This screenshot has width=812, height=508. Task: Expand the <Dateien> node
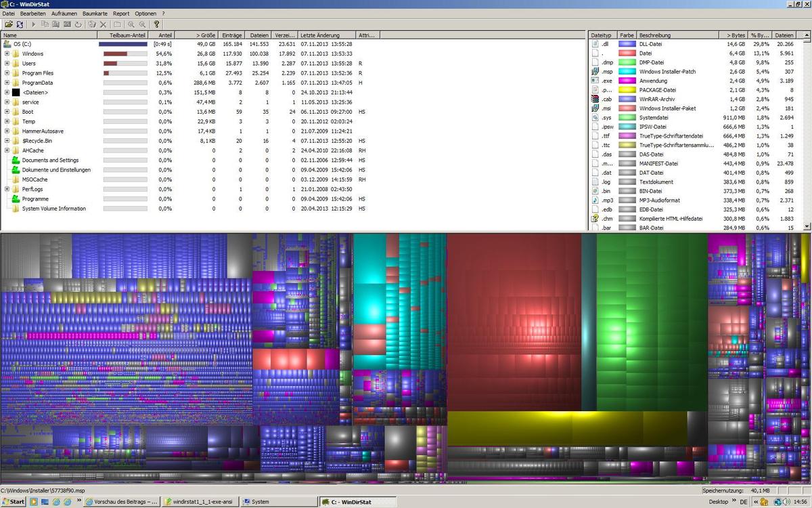[x=7, y=92]
